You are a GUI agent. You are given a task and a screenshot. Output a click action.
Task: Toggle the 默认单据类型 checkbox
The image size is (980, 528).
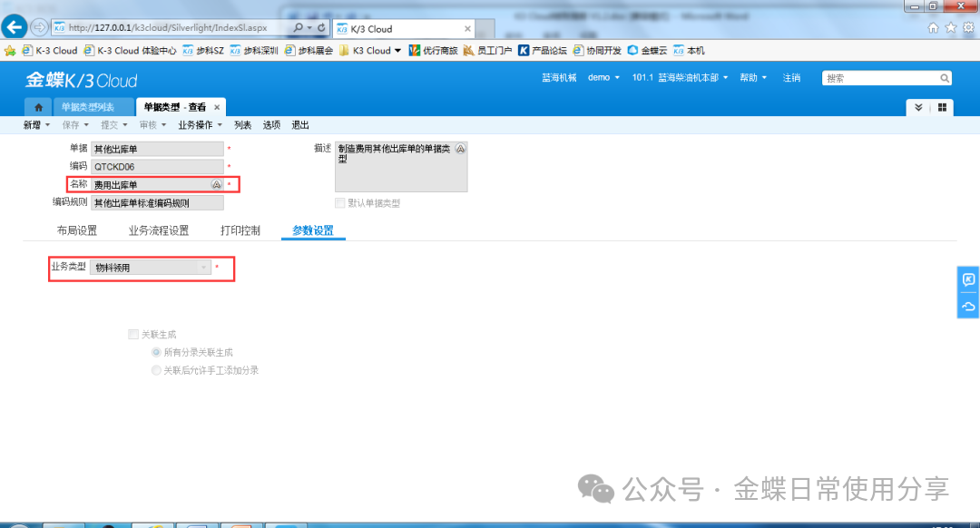[x=340, y=203]
